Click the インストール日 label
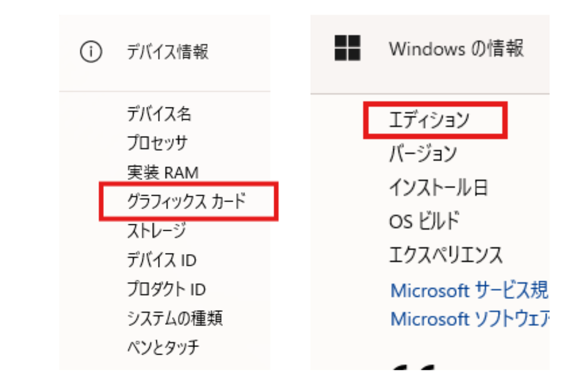 point(438,188)
